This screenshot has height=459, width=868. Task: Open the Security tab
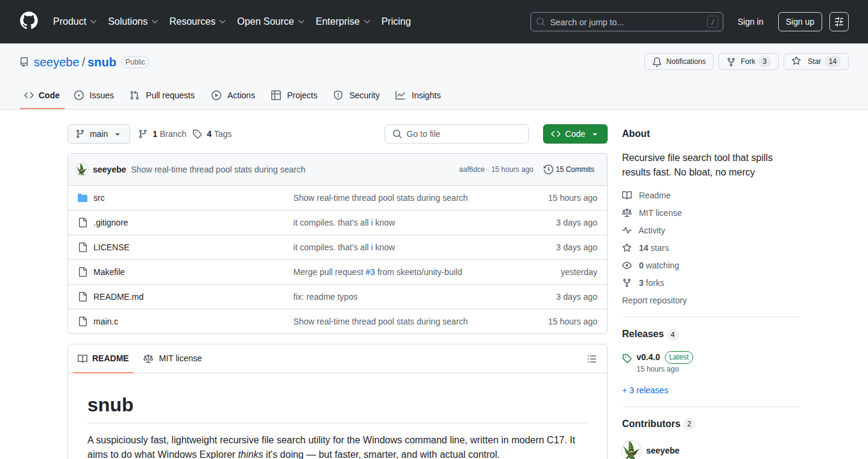357,95
